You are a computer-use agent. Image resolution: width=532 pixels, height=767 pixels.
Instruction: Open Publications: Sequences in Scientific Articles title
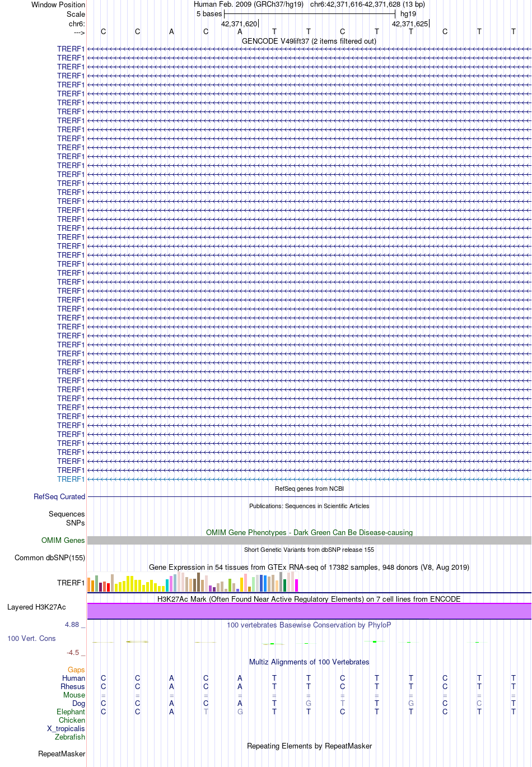pos(309,506)
